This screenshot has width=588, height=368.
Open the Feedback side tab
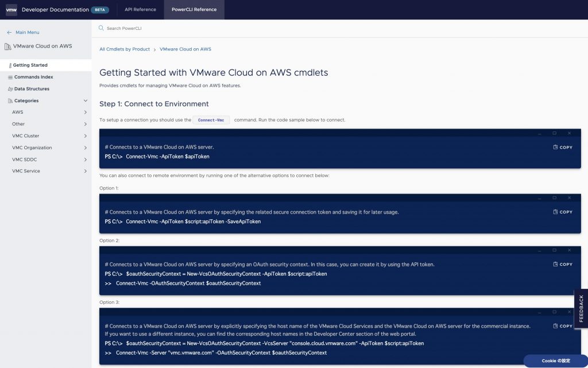coord(581,308)
